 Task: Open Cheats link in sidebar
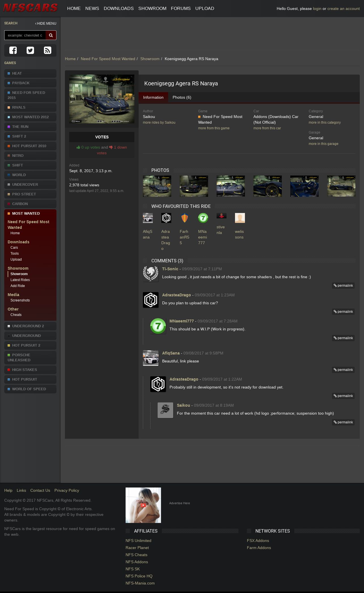click(16, 315)
